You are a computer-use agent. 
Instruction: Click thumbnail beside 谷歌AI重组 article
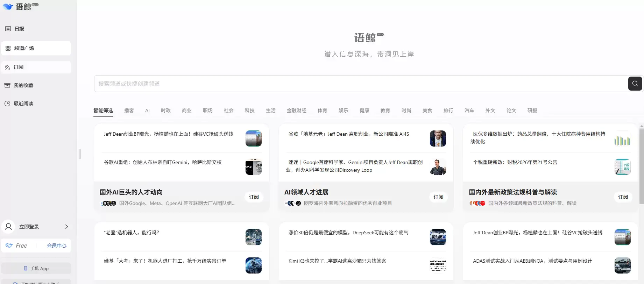click(x=254, y=167)
